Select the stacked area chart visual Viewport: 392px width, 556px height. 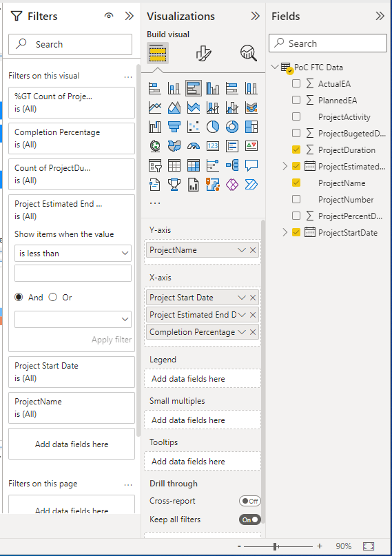[194, 107]
